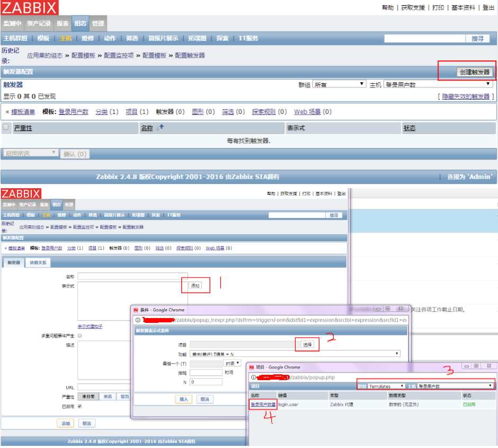Open 模板 submenu on trigger list page
This screenshot has height=448, width=498.
pyautogui.click(x=43, y=39)
